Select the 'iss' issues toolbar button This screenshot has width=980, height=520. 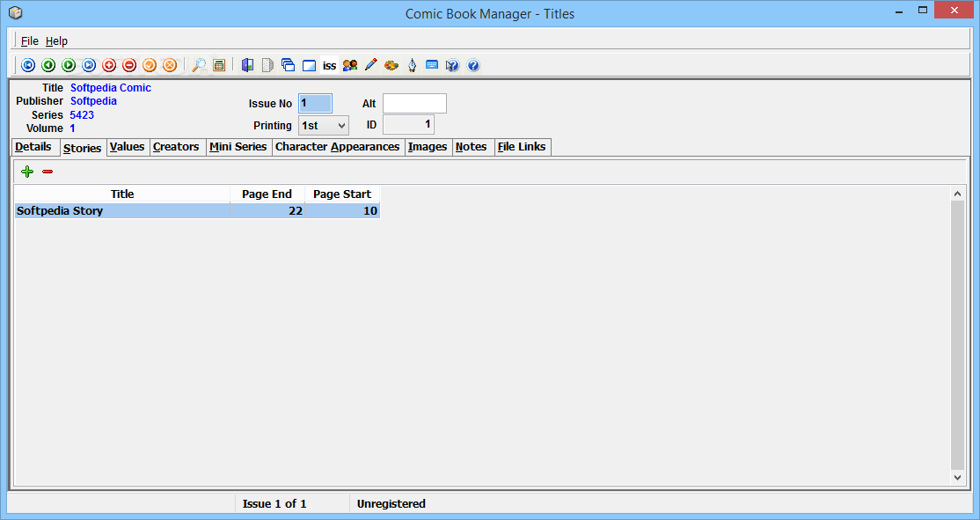(x=329, y=65)
